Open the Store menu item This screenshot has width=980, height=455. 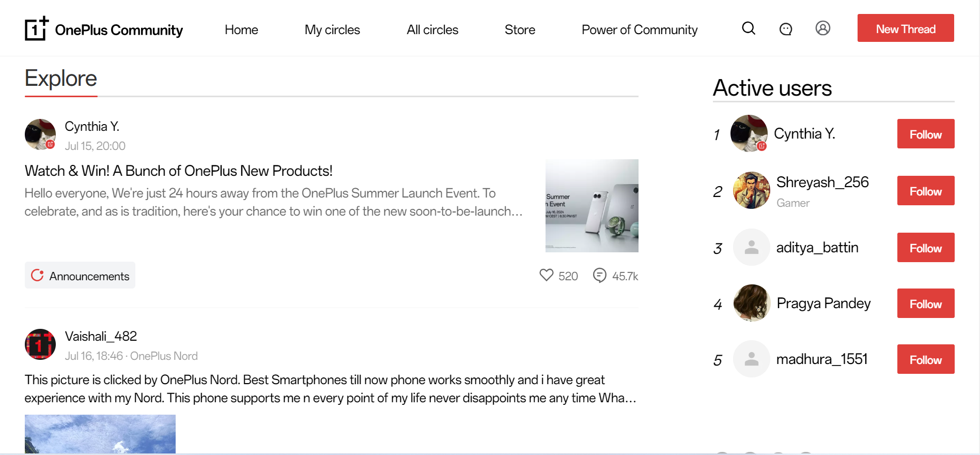click(520, 30)
